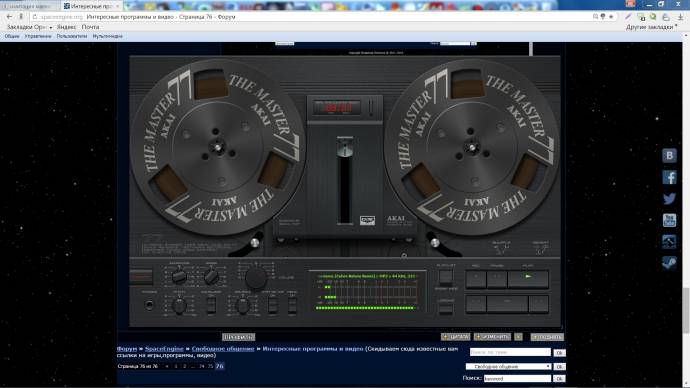Screen dimensions: 690x388
Task: Open the Steam sidebar icon
Action: (669, 263)
